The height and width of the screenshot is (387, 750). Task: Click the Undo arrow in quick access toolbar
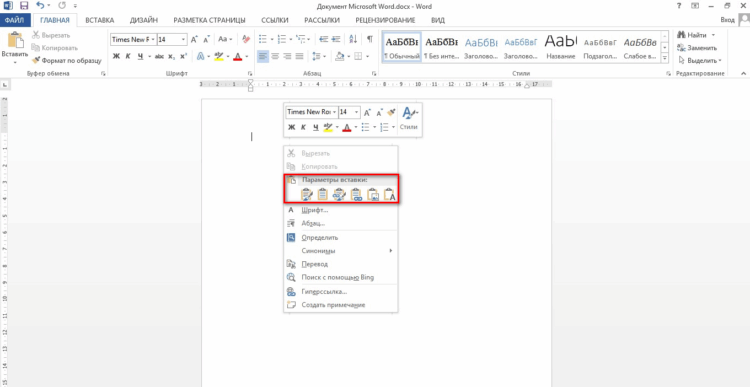[x=40, y=6]
